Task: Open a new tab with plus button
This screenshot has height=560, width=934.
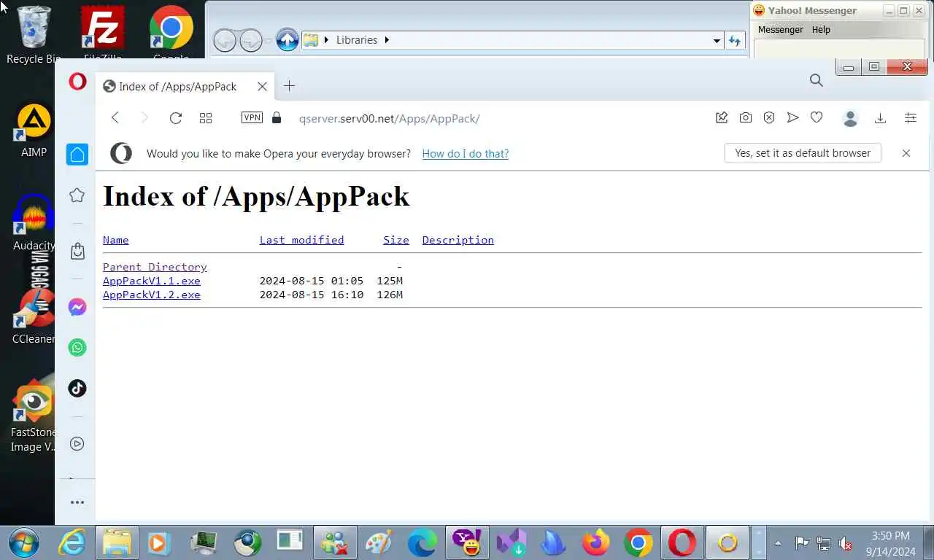Action: (289, 86)
